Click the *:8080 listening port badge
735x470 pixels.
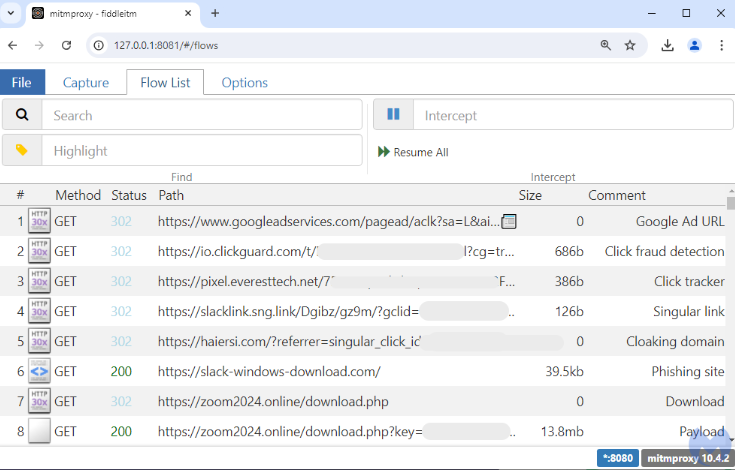617,458
